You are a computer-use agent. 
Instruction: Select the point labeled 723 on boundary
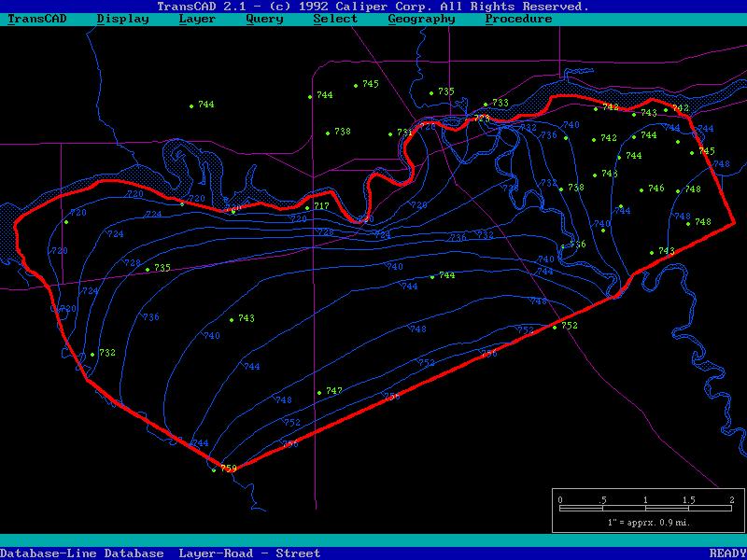[x=474, y=119]
